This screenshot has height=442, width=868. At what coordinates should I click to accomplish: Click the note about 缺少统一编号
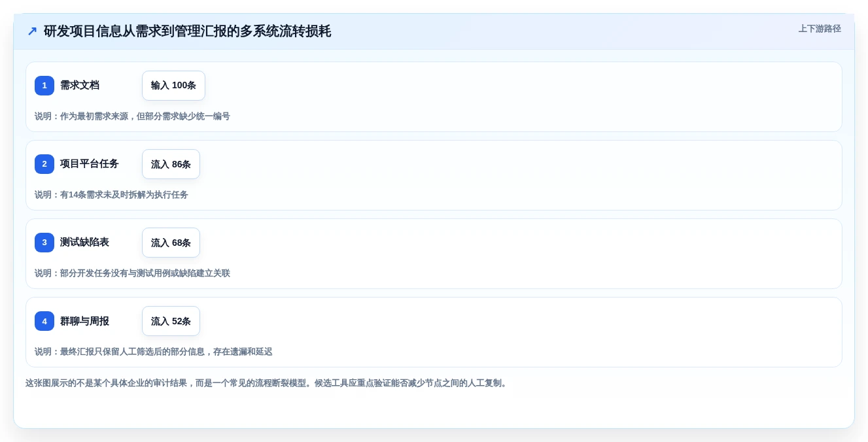point(132,116)
